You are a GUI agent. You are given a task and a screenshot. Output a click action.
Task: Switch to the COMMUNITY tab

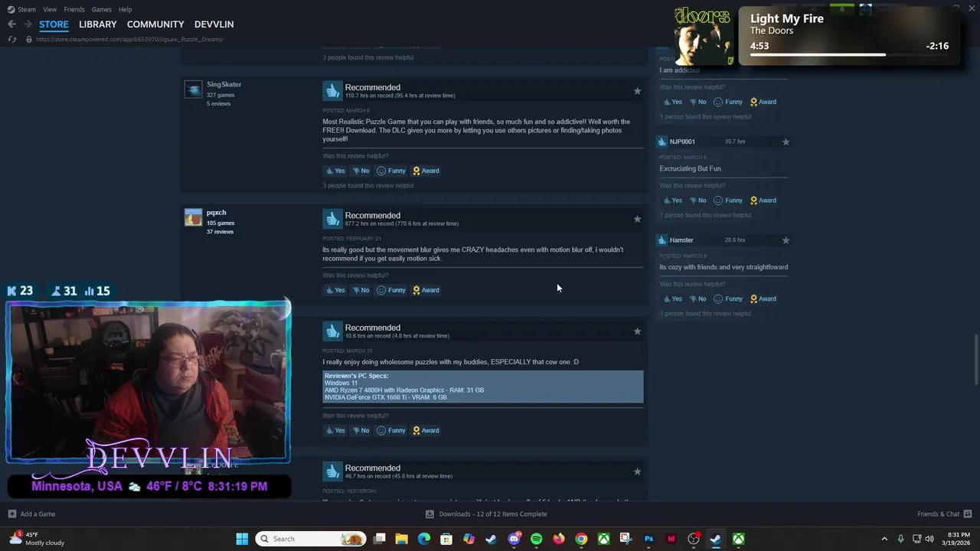click(x=155, y=24)
